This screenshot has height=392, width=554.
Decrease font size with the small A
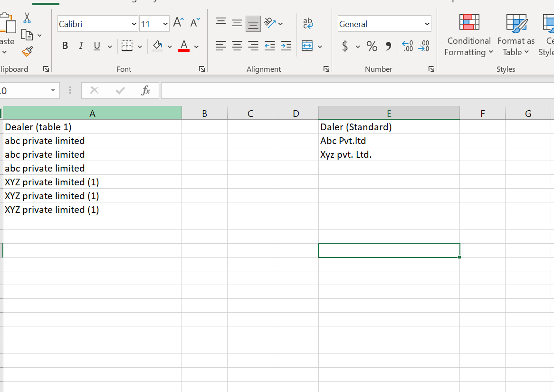[x=195, y=23]
